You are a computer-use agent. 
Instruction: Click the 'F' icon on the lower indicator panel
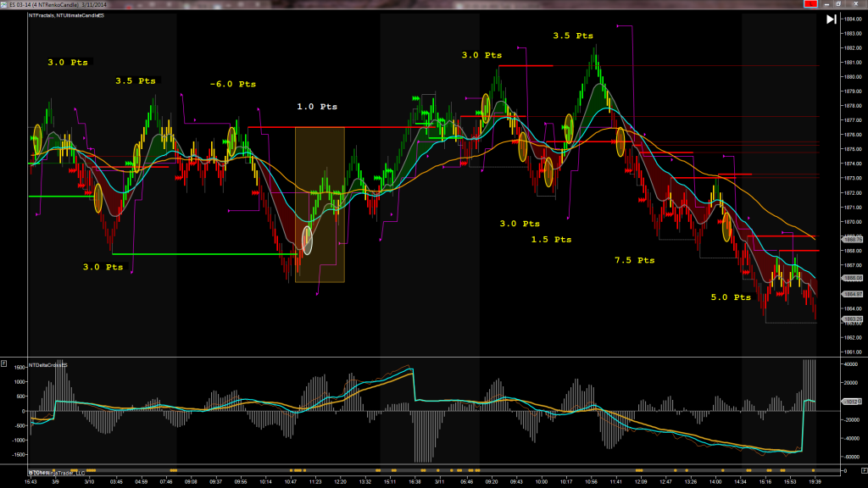click(4, 363)
